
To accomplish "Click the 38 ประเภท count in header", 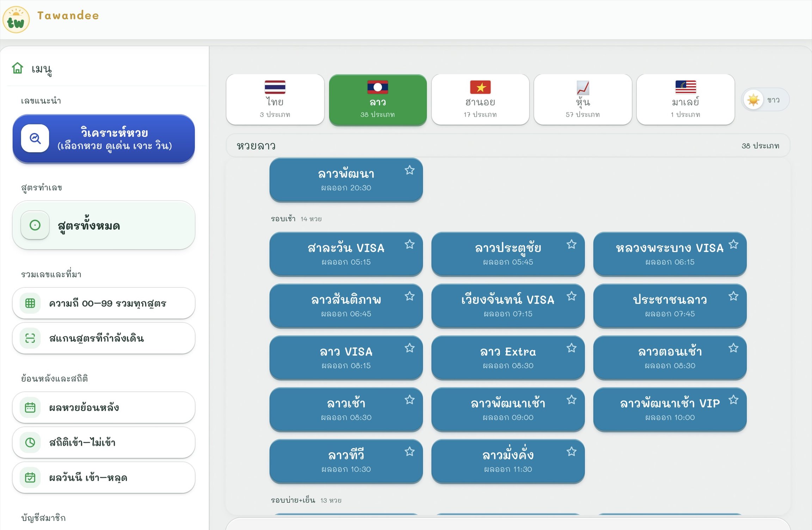I will 760,146.
